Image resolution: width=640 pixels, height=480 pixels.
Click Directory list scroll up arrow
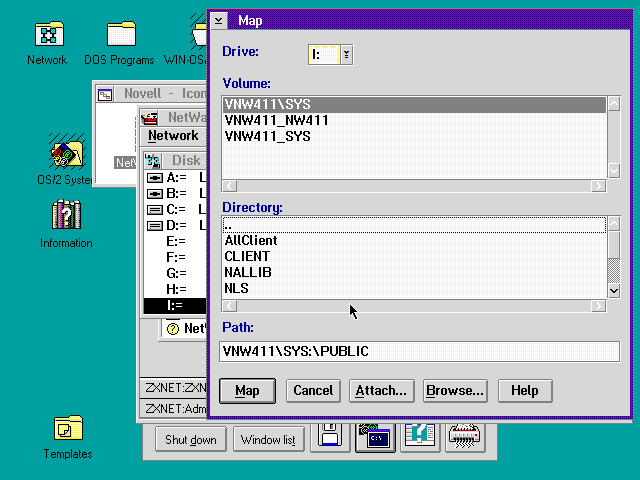614,224
